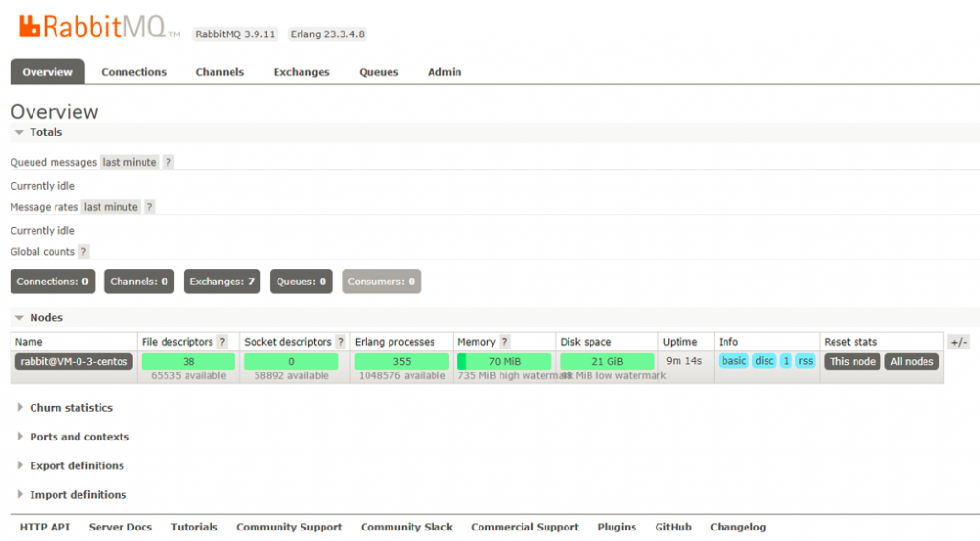980x541 pixels.
Task: Click the Queues: 0 count button
Action: (301, 282)
